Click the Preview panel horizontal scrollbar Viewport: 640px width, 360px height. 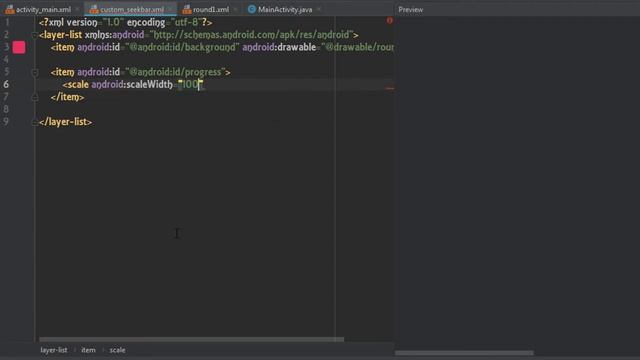click(464, 353)
